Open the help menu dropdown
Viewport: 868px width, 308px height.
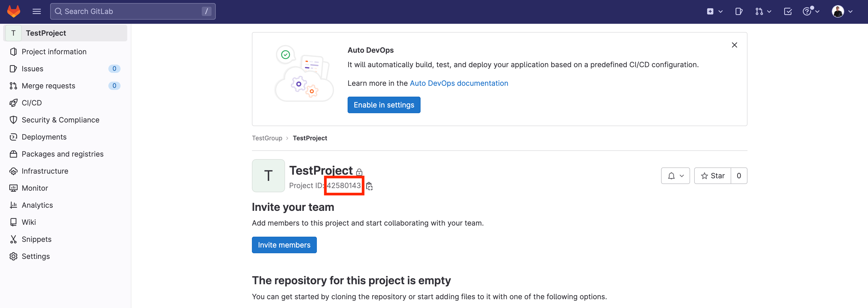811,11
